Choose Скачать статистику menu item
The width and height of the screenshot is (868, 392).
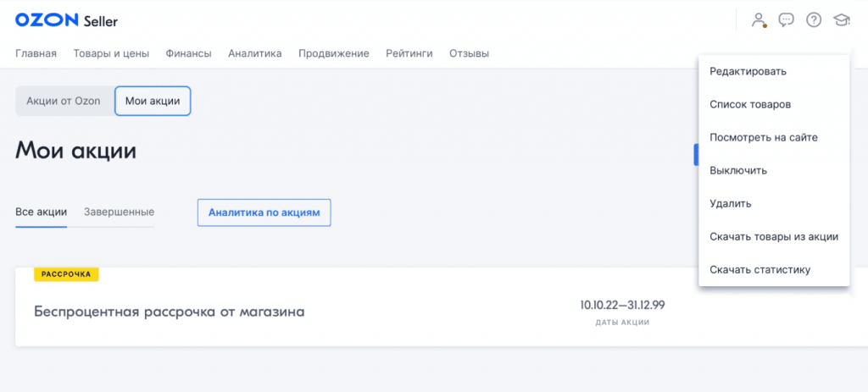(x=760, y=269)
